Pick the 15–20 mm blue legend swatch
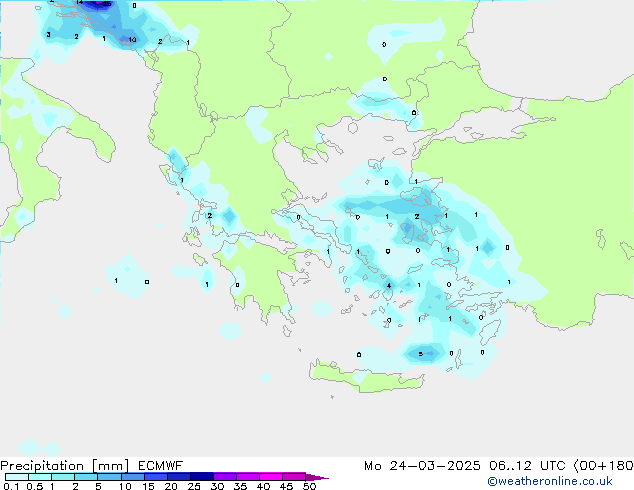The image size is (634, 490). click(x=155, y=477)
